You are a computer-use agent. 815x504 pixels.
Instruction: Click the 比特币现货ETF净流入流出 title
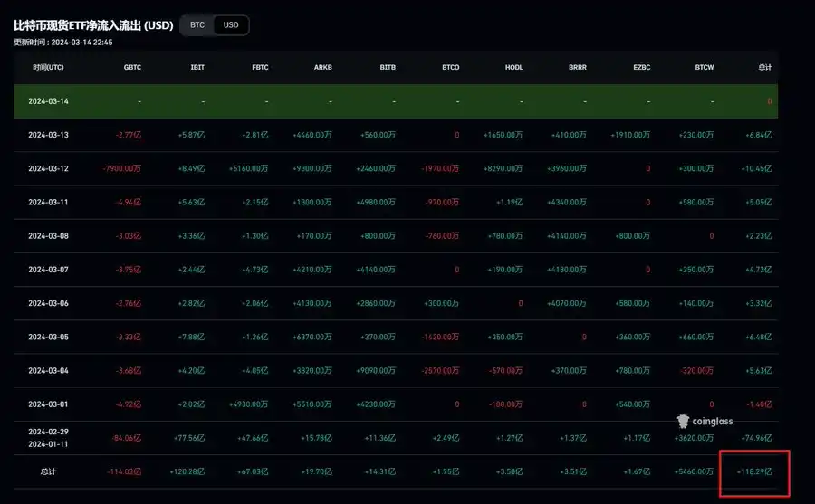(x=93, y=25)
